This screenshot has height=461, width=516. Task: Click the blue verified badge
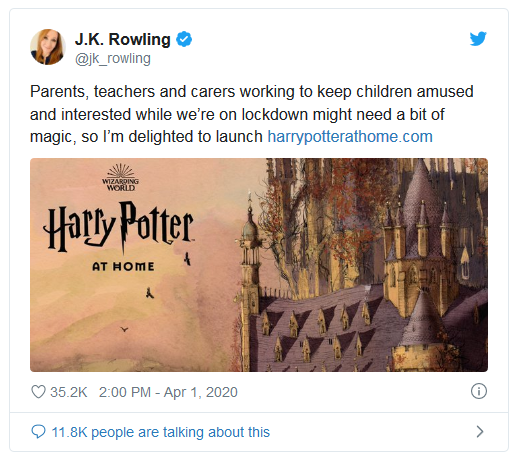point(184,39)
